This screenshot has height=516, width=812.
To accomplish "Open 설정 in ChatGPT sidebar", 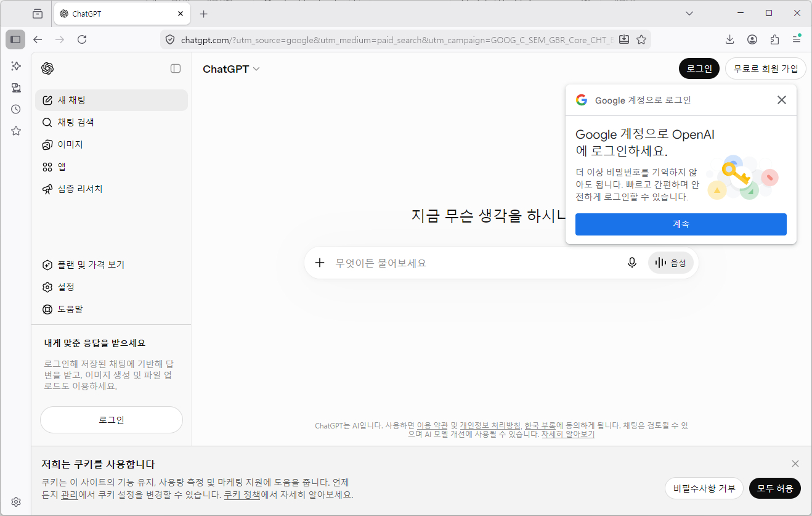I will tap(112, 287).
